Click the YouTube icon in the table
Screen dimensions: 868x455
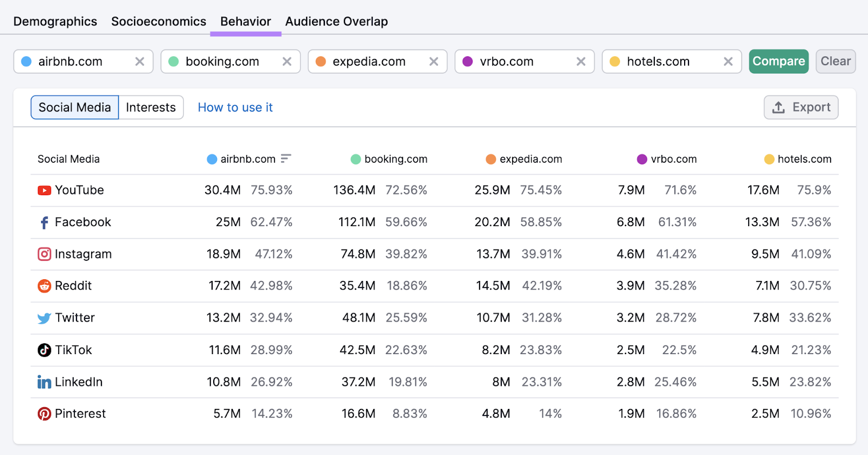coord(44,190)
